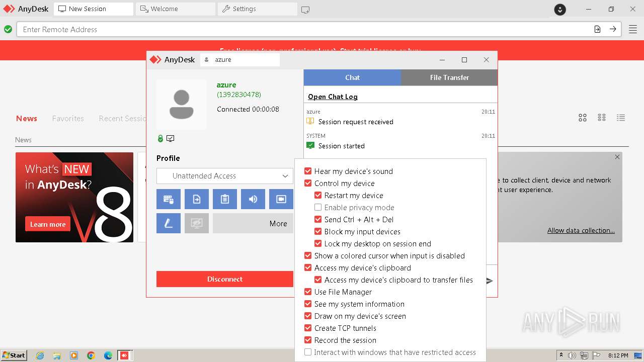Toggle file transfer permission button in Profile

pos(197,199)
